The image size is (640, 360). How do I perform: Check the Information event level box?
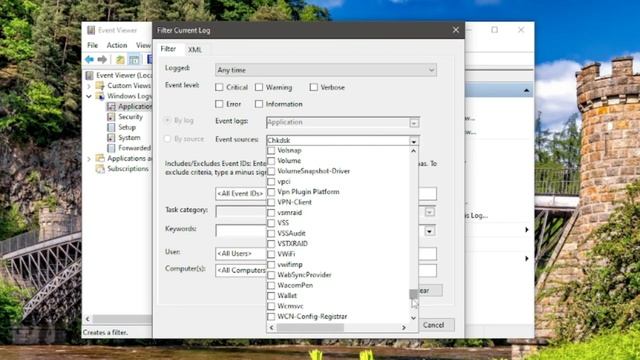[259, 104]
